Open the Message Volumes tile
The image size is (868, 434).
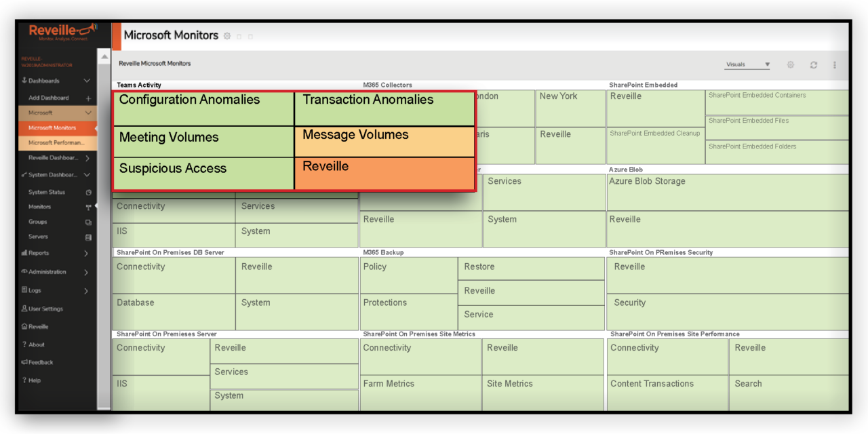click(384, 142)
